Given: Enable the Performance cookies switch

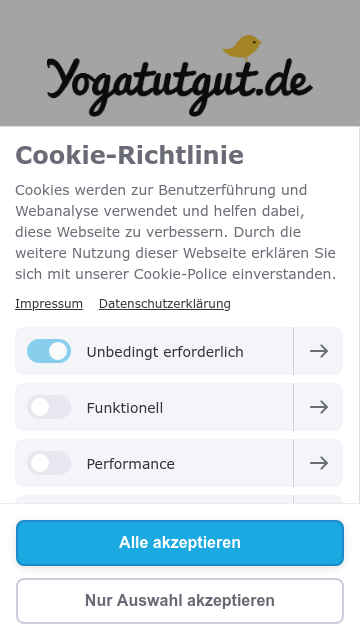Looking at the screenshot, I should pyautogui.click(x=49, y=463).
